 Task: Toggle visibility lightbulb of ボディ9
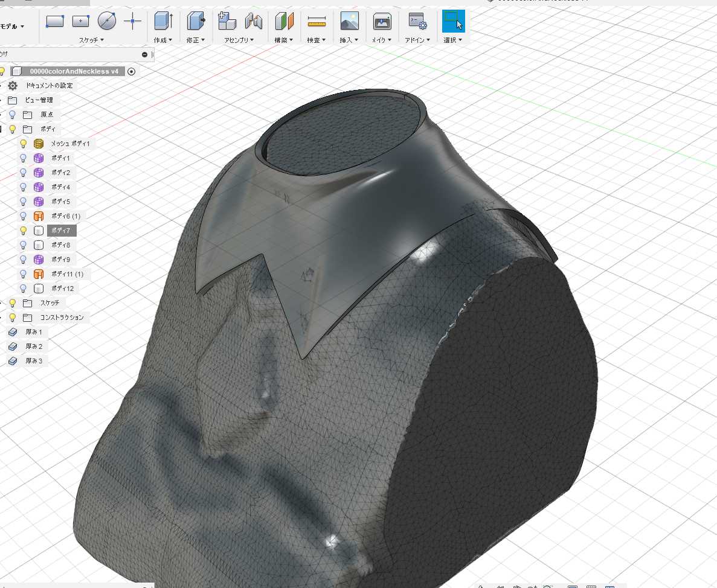24,260
